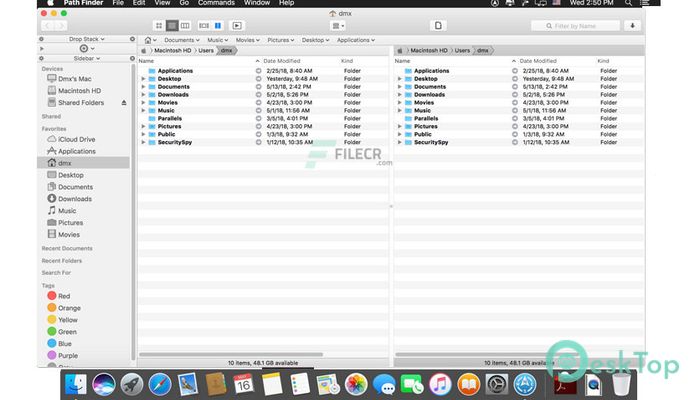The image size is (700, 400).
Task: Expand Movies folder in right pane
Action: coord(400,103)
